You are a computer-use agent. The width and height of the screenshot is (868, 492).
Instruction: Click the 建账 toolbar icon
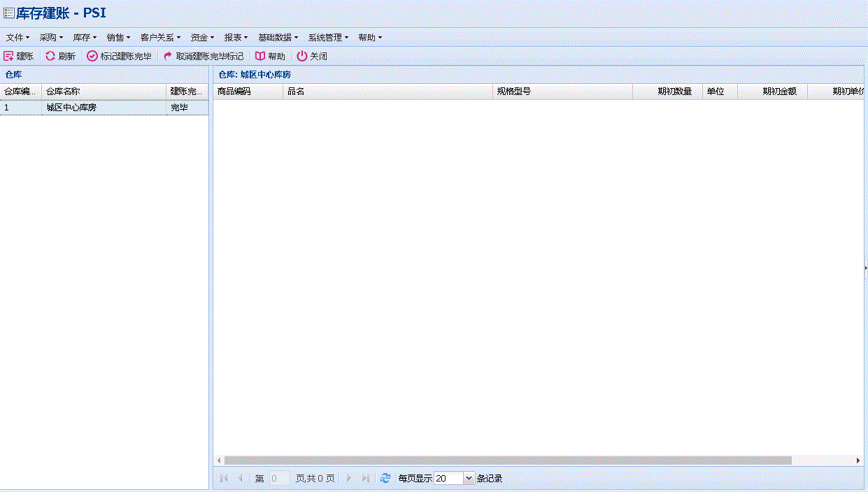tap(8, 56)
